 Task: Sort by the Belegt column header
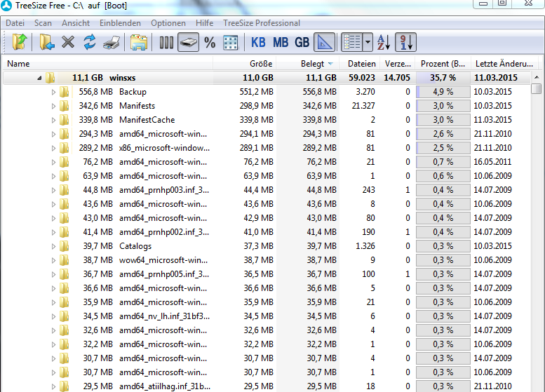pyautogui.click(x=308, y=64)
